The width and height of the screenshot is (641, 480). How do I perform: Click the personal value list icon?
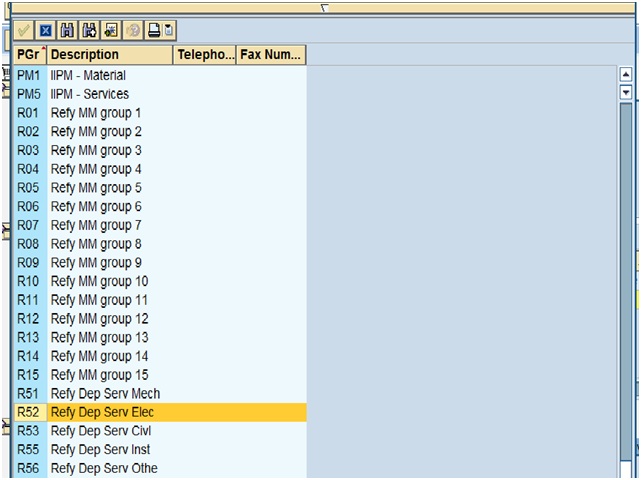click(111, 31)
